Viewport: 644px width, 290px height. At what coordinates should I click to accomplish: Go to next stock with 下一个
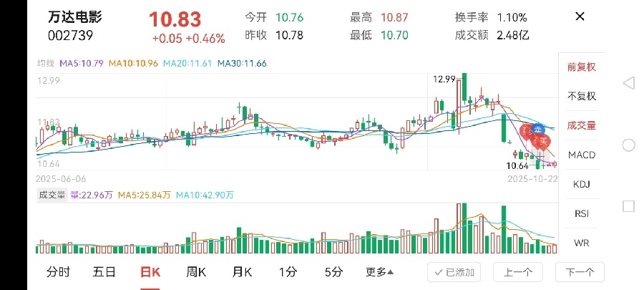point(580,272)
